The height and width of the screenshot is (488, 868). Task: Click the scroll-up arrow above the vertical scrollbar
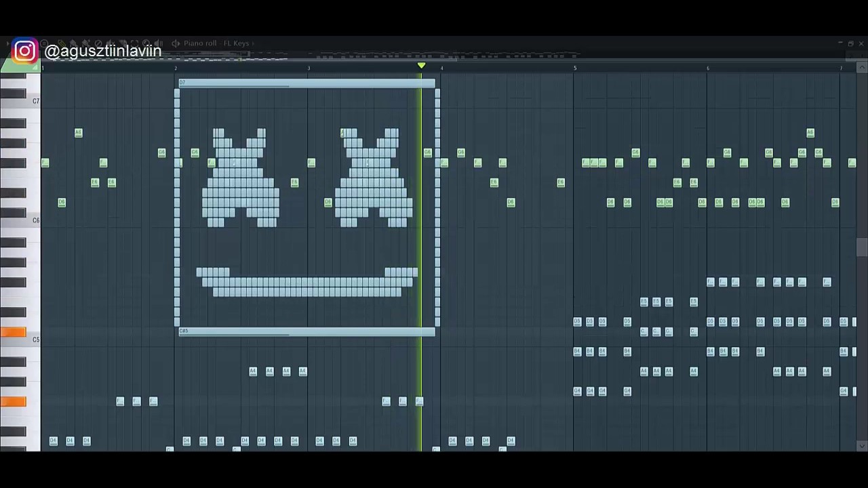tap(862, 68)
